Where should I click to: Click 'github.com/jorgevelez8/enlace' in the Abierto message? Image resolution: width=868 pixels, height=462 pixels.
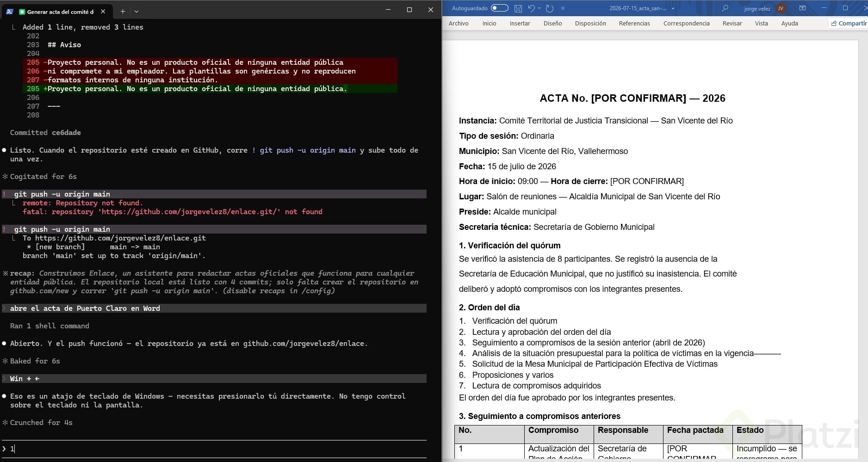tap(304, 344)
